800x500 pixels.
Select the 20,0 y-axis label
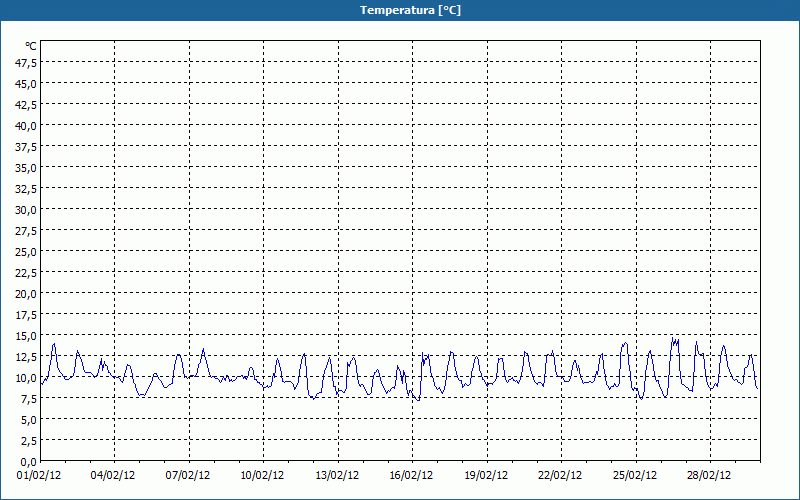click(26, 294)
